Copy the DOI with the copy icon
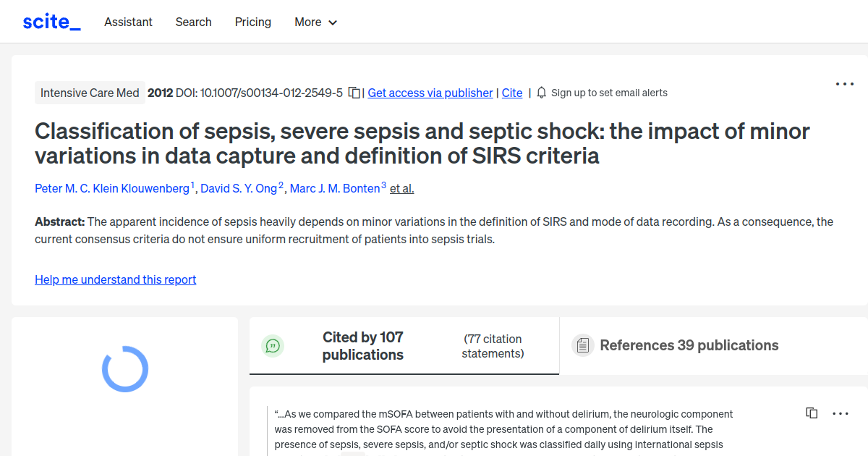Viewport: 868px width, 456px height. tap(354, 93)
